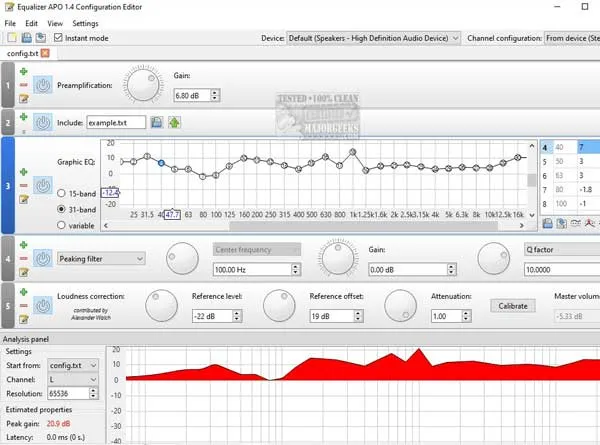Add a filter with the Loudness correction row plus
The image size is (600, 445).
[x=24, y=292]
